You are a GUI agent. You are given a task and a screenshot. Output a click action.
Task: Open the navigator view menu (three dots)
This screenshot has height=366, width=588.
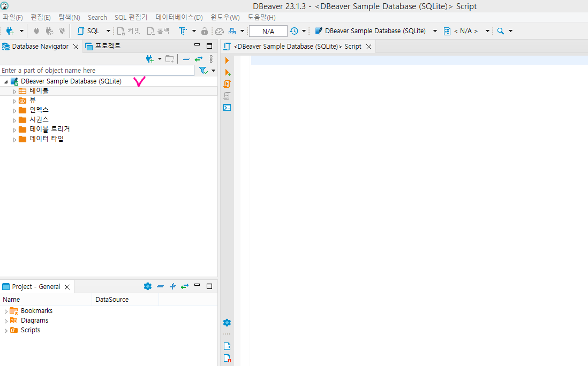pyautogui.click(x=211, y=59)
